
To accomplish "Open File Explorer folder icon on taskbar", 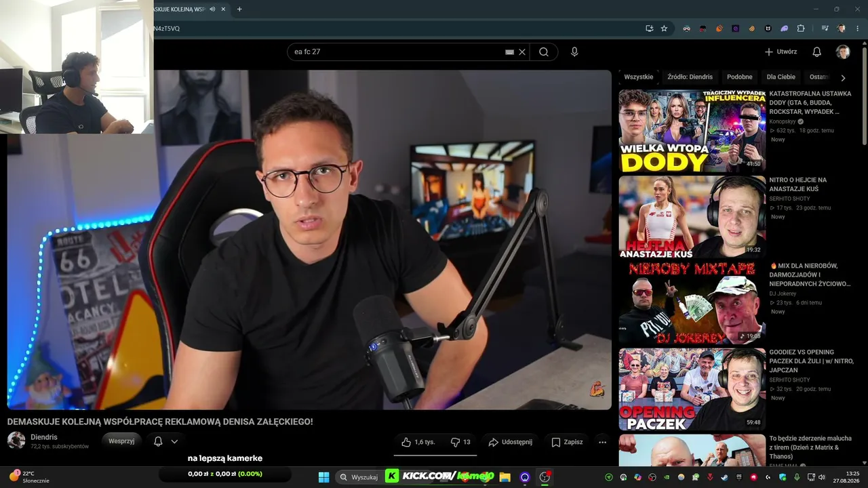I will tap(505, 477).
